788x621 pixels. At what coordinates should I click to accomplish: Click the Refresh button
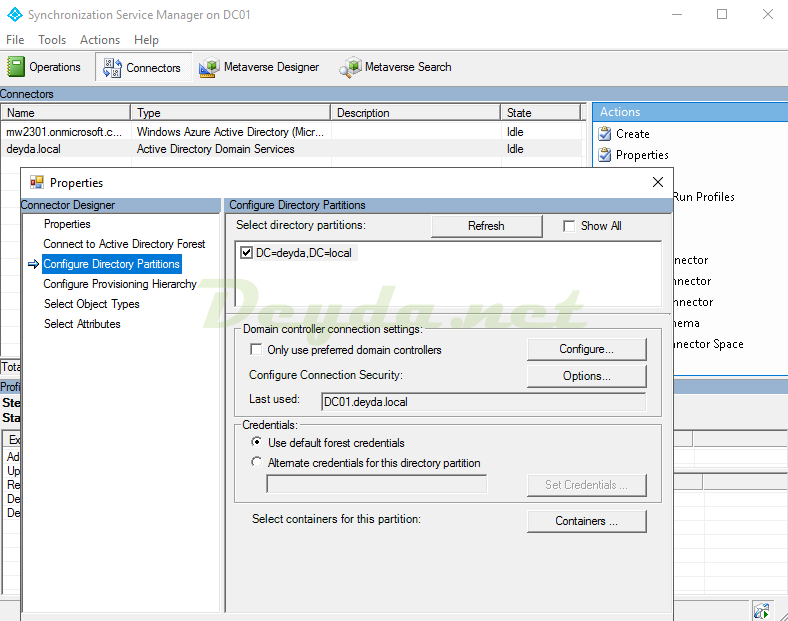tap(486, 226)
